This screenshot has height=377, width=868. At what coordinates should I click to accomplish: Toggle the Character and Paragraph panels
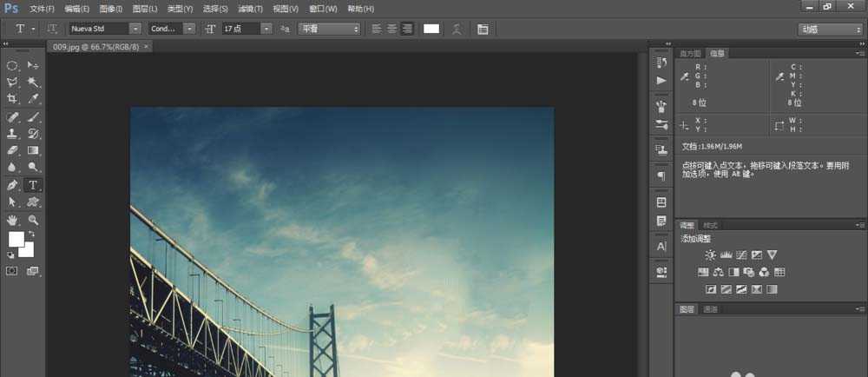pos(483,29)
